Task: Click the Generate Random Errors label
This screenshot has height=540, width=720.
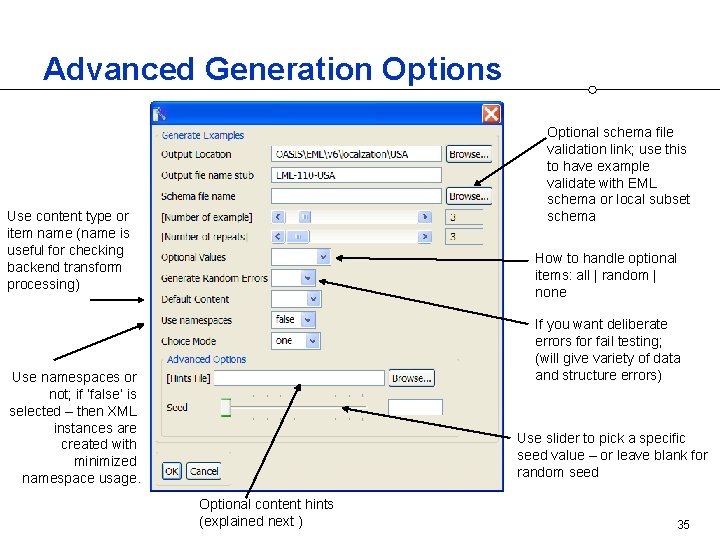Action: click(x=214, y=278)
